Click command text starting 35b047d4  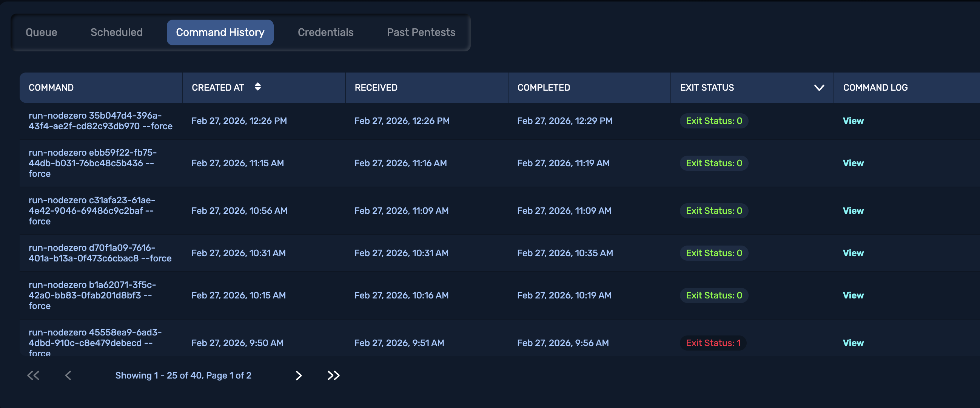pos(100,121)
